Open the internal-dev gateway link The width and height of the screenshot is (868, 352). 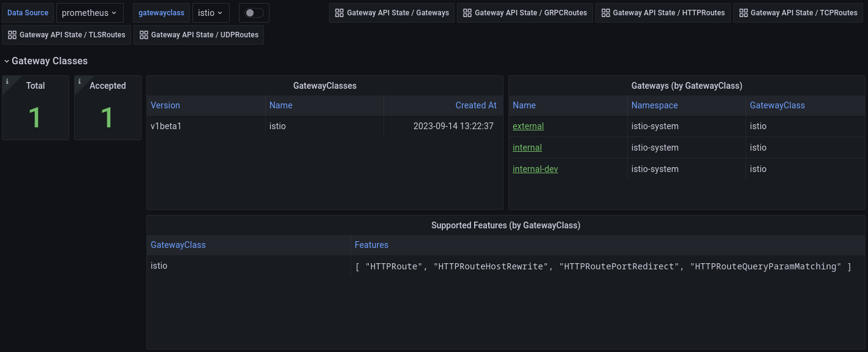(535, 169)
